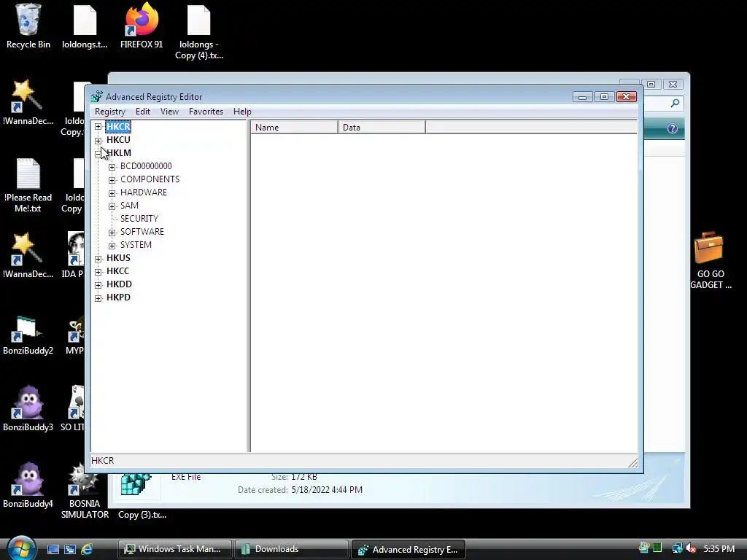The image size is (747, 560).
Task: Switch to Downloads taskbar button
Action: tap(291, 549)
